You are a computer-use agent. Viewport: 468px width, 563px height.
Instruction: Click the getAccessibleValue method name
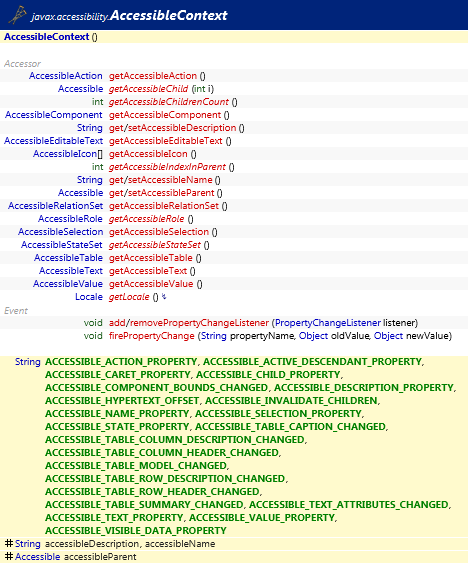151,284
